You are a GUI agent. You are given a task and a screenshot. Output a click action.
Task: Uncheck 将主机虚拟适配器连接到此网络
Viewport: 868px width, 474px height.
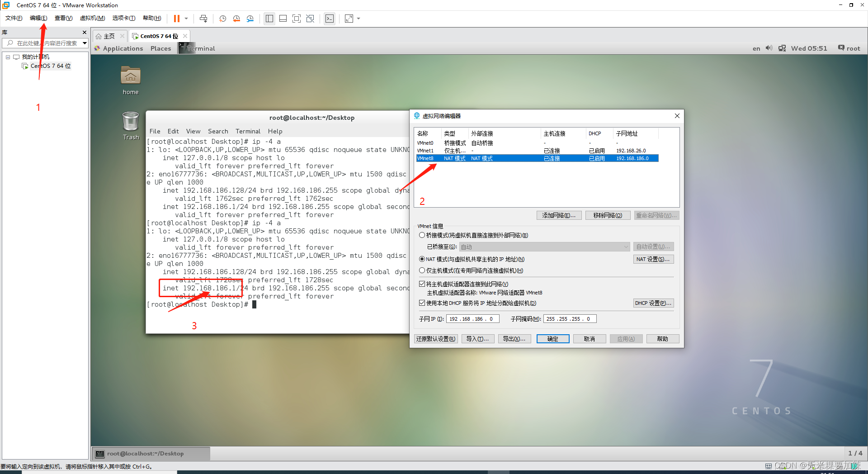click(x=422, y=284)
